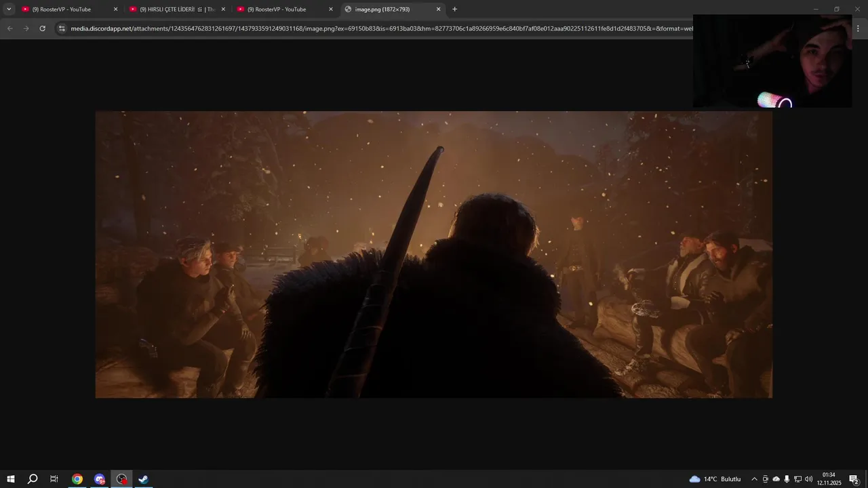Screen dimensions: 868x488
Task: Open the OneDrive cloud tray icon
Action: (x=776, y=479)
